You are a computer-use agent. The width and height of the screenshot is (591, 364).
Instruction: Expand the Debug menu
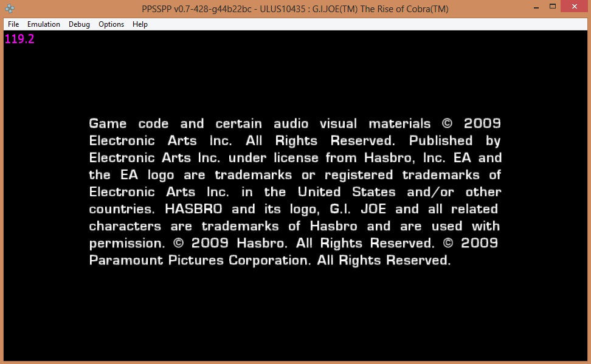[79, 24]
